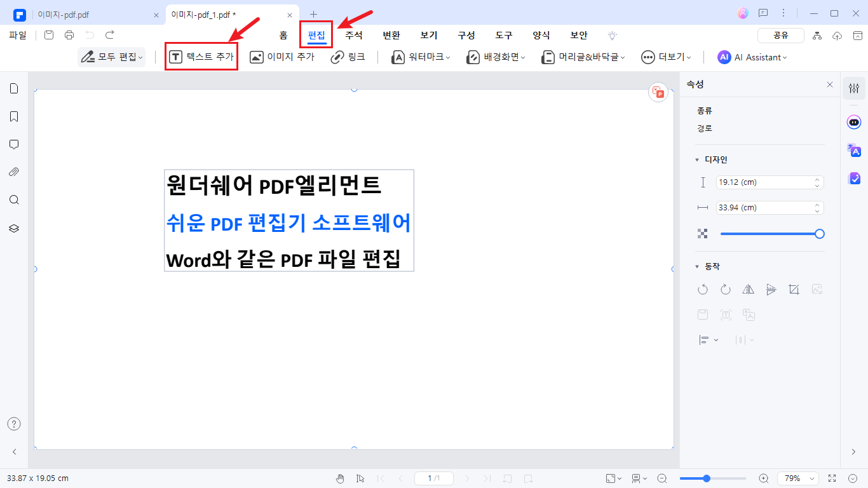The width and height of the screenshot is (868, 488).
Task: Switch to the 변환 tab
Action: click(391, 36)
